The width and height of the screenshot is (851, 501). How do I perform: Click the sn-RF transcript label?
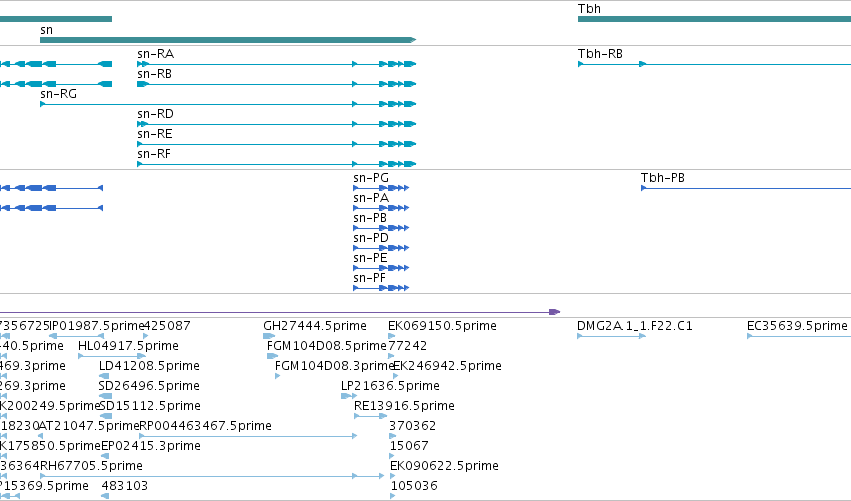pos(154,154)
